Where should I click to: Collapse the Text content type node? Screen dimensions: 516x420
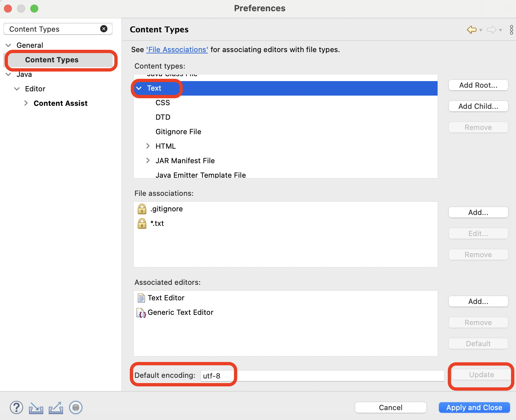[139, 88]
